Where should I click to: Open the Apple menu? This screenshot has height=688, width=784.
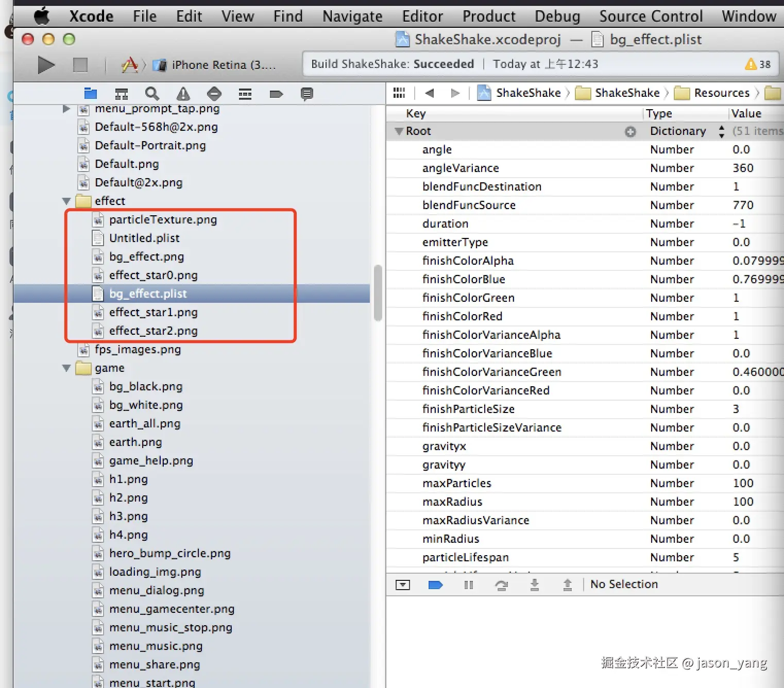tap(41, 16)
